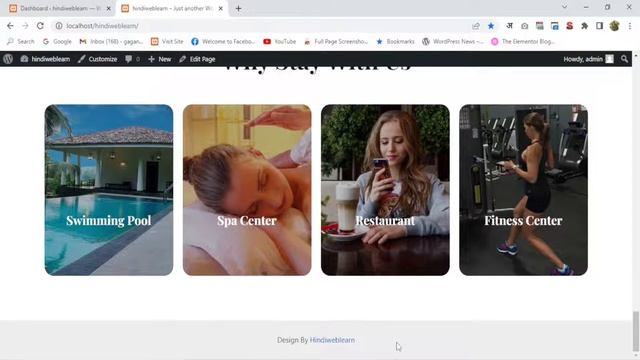Click the Restaurant card
Screen dimensions: 640x360
(x=385, y=190)
